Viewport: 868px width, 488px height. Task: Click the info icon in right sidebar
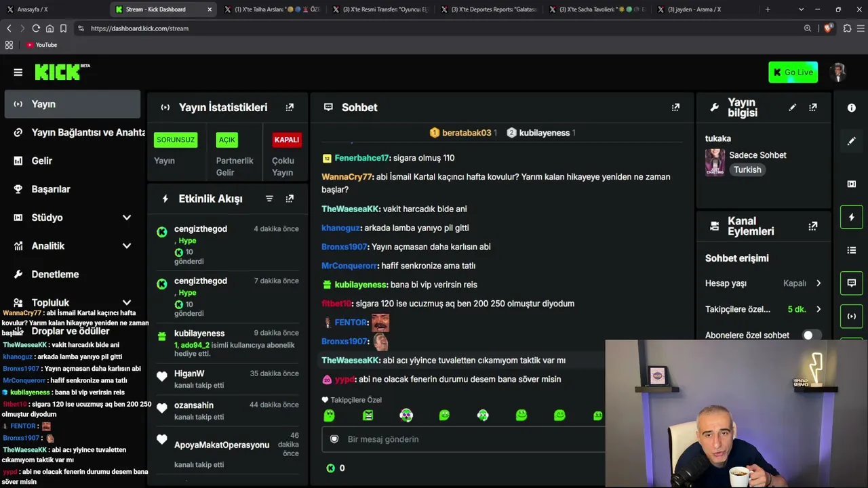pyautogui.click(x=852, y=108)
